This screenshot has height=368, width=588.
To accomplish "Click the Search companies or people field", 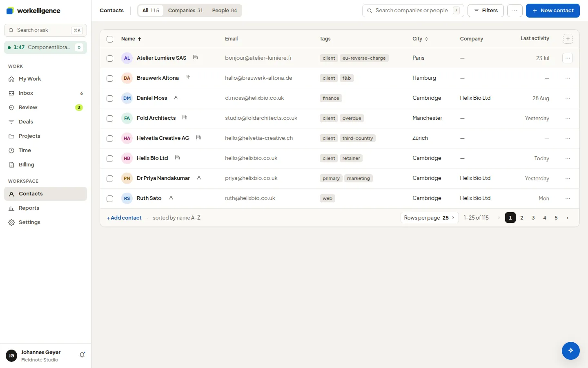I will (x=413, y=11).
